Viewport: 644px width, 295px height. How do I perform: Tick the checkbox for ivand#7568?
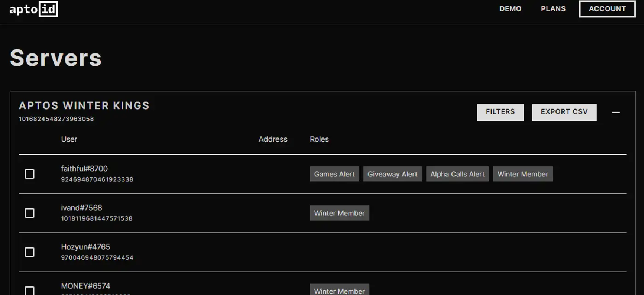pos(29,213)
